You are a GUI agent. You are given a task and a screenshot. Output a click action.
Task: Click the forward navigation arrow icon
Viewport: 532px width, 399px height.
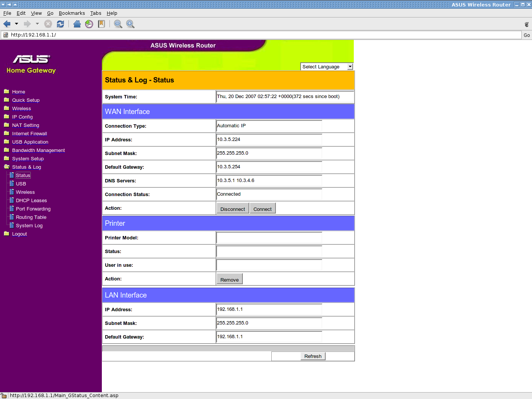[x=27, y=24]
